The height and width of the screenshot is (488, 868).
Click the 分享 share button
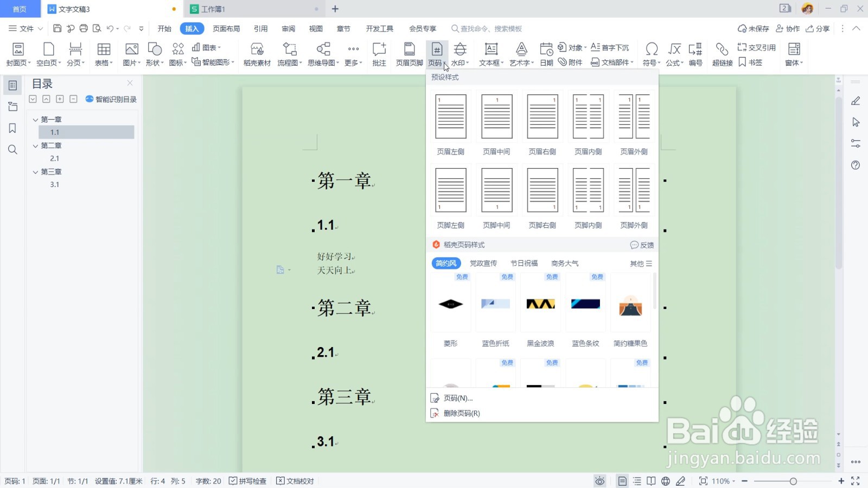pos(818,29)
